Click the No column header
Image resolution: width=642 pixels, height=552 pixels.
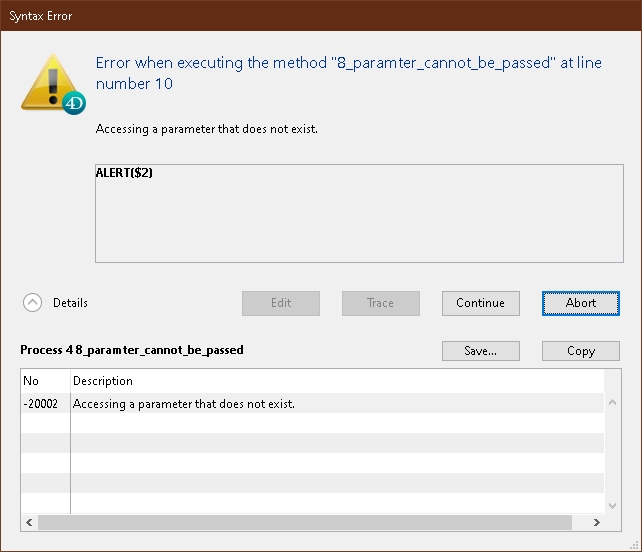[x=45, y=381]
